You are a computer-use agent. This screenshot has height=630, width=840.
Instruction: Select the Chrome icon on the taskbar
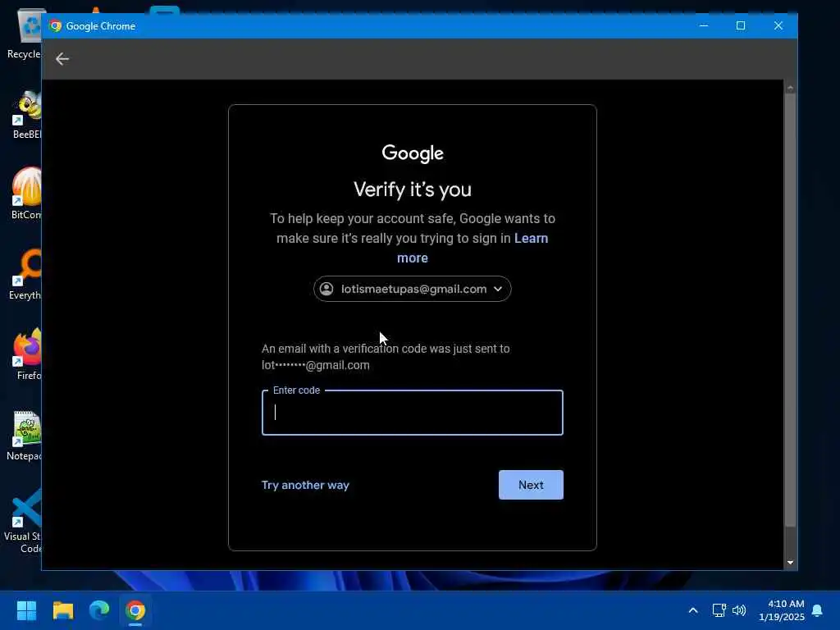tap(135, 610)
